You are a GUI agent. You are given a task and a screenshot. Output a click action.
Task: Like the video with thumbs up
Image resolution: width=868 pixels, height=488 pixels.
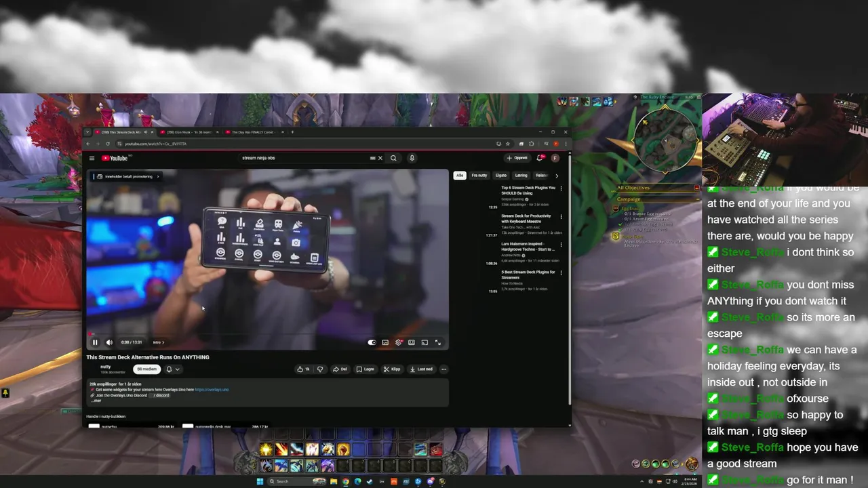(303, 369)
